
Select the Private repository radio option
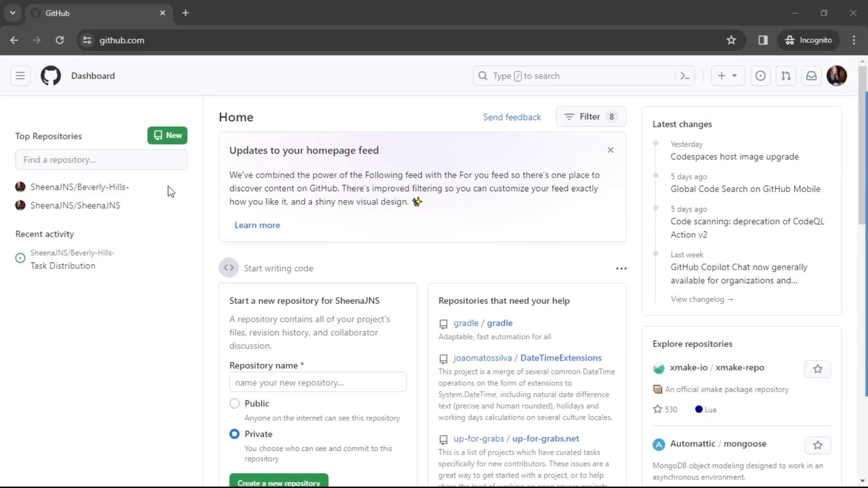[x=234, y=434]
